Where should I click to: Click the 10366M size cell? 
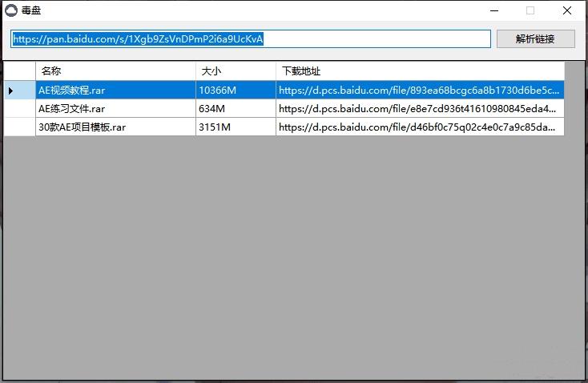(x=236, y=91)
